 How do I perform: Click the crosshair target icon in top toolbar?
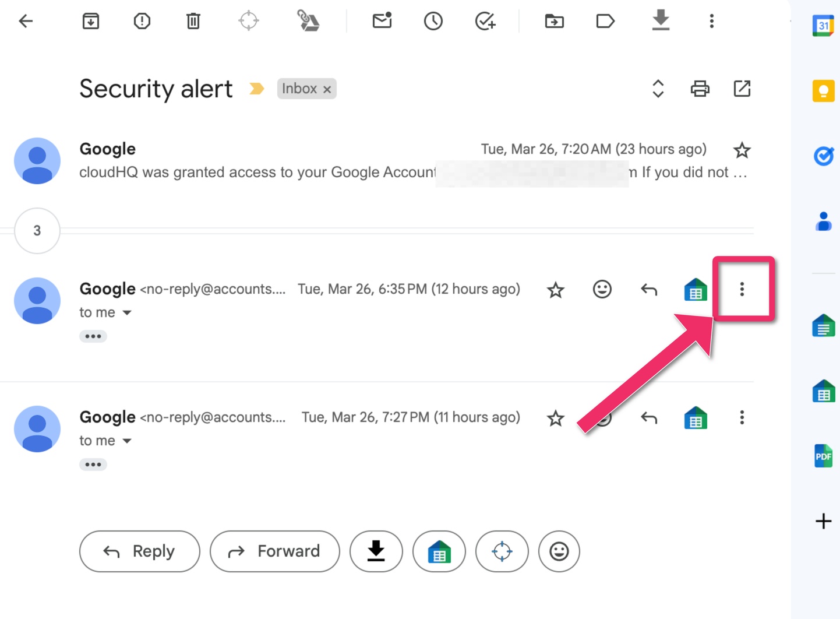tap(249, 21)
